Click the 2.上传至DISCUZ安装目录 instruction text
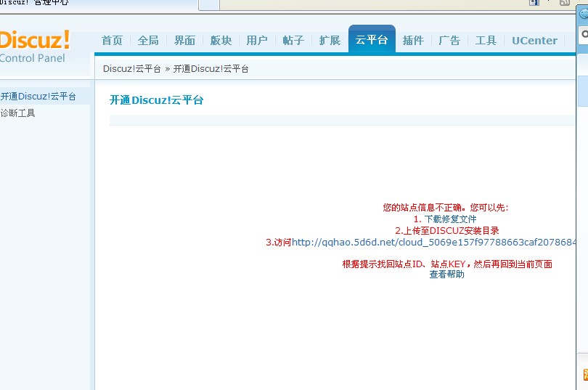588x390 pixels. coord(446,231)
